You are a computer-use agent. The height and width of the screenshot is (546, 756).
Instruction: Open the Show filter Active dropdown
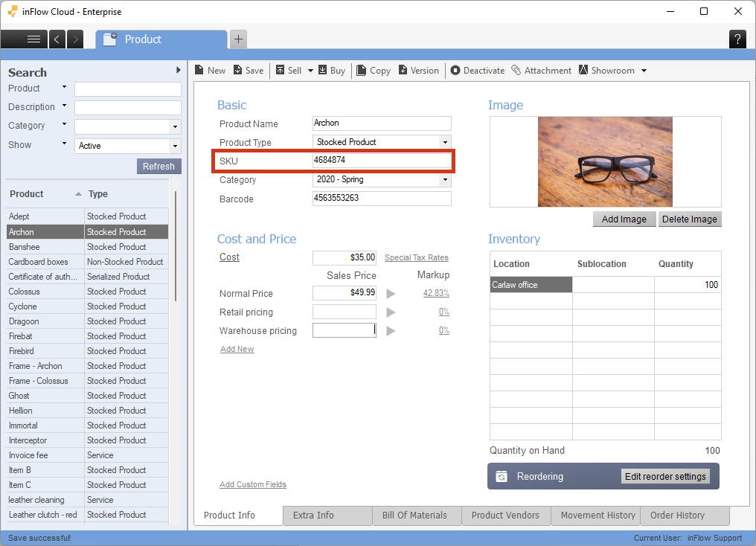[175, 146]
